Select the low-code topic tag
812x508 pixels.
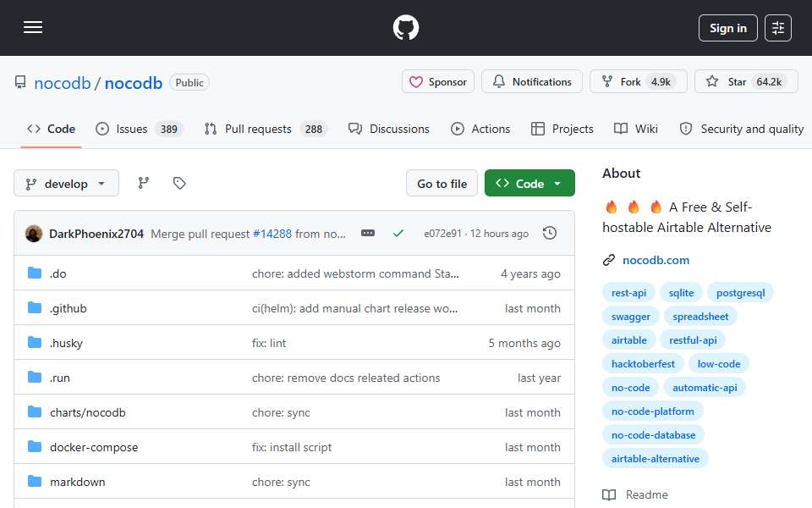(719, 364)
